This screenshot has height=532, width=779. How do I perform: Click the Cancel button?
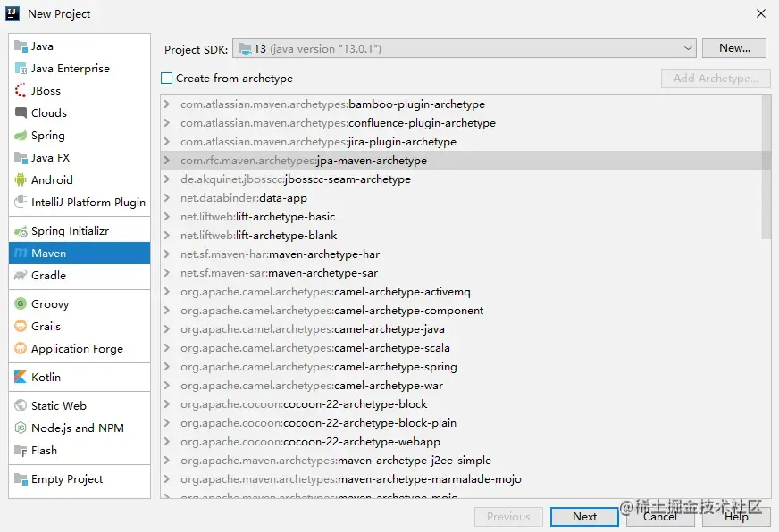coord(660,517)
